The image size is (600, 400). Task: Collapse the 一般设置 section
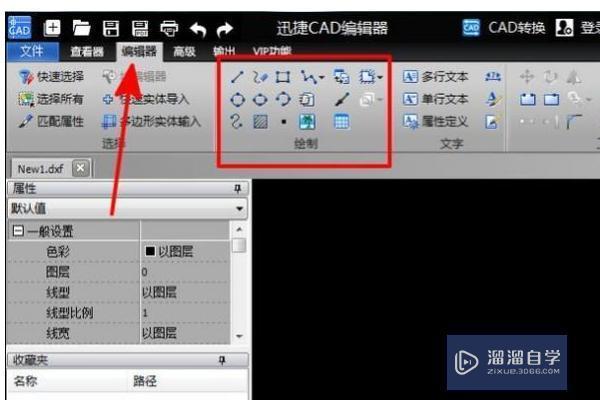coord(18,231)
